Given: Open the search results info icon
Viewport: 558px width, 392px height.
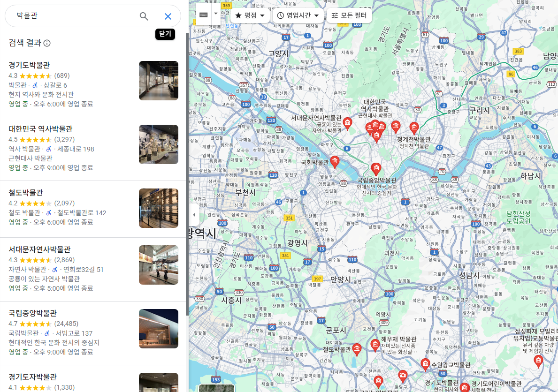Looking at the screenshot, I should tap(47, 43).
